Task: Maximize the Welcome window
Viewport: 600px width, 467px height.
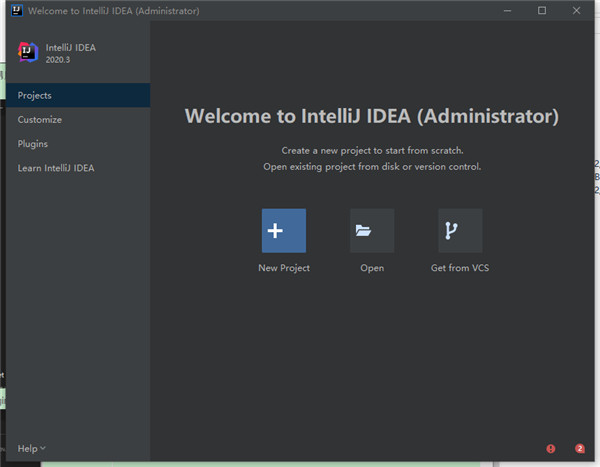Action: (x=542, y=11)
